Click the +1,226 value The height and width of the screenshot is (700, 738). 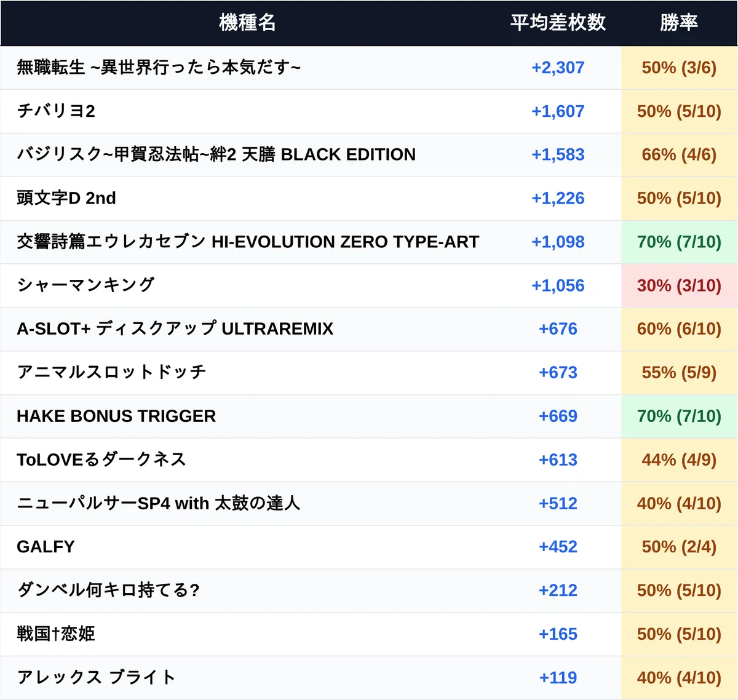tap(558, 198)
